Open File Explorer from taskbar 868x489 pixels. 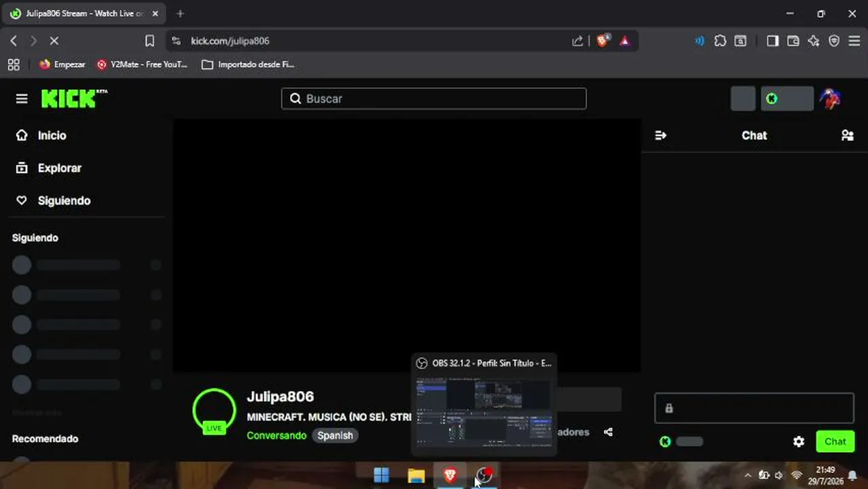click(x=416, y=475)
